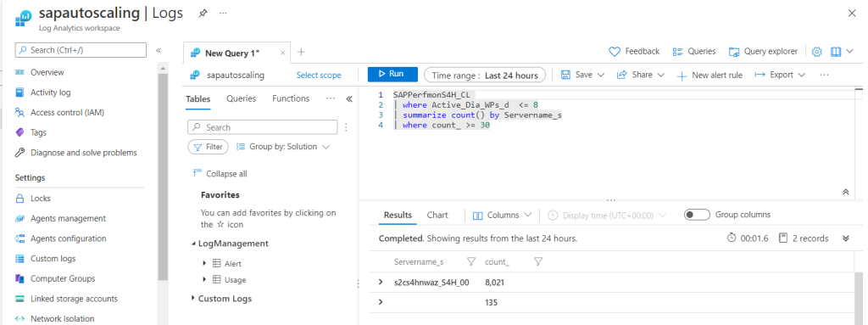Switch to the Chart tab
The width and height of the screenshot is (868, 325).
pos(437,216)
